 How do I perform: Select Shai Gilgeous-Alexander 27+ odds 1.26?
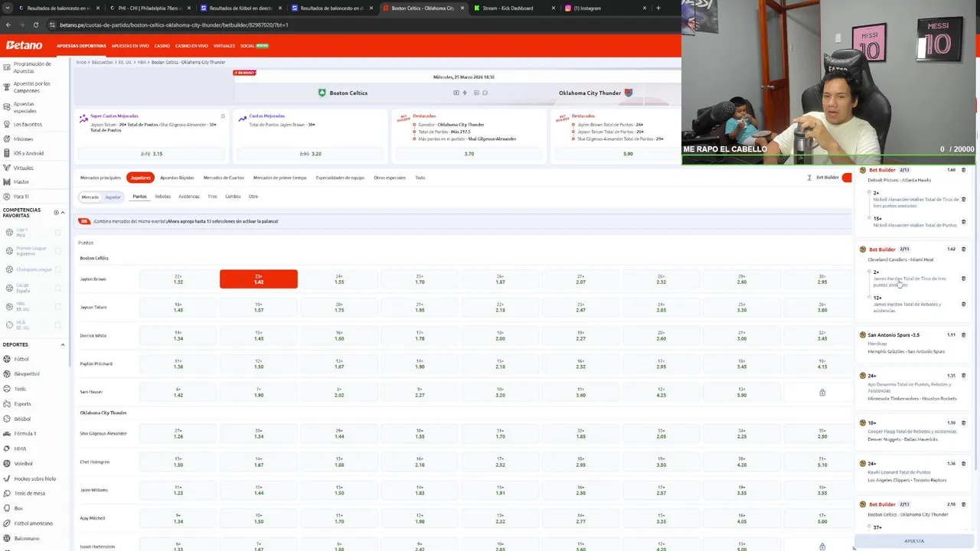click(178, 434)
